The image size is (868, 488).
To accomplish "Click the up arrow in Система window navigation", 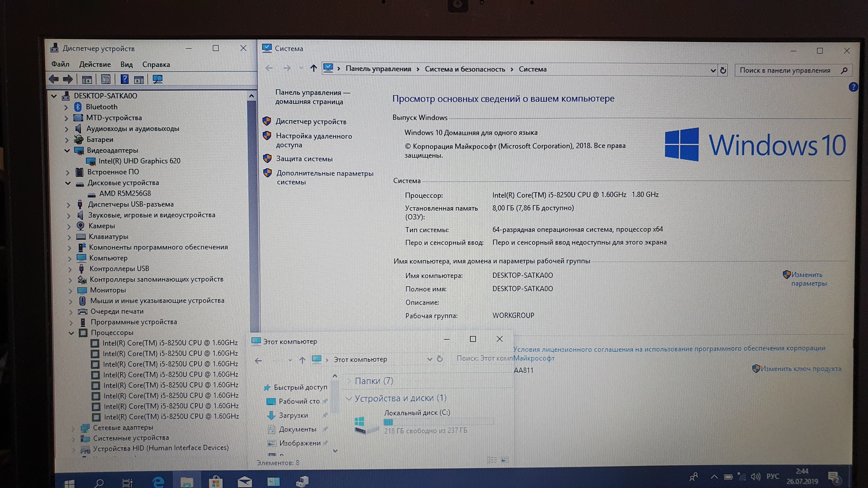I will coord(313,68).
